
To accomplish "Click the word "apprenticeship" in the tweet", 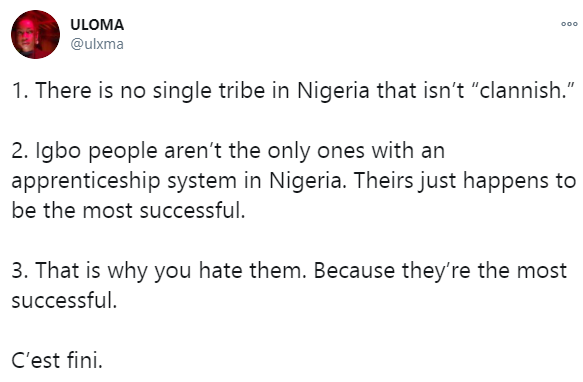I will (86, 182).
